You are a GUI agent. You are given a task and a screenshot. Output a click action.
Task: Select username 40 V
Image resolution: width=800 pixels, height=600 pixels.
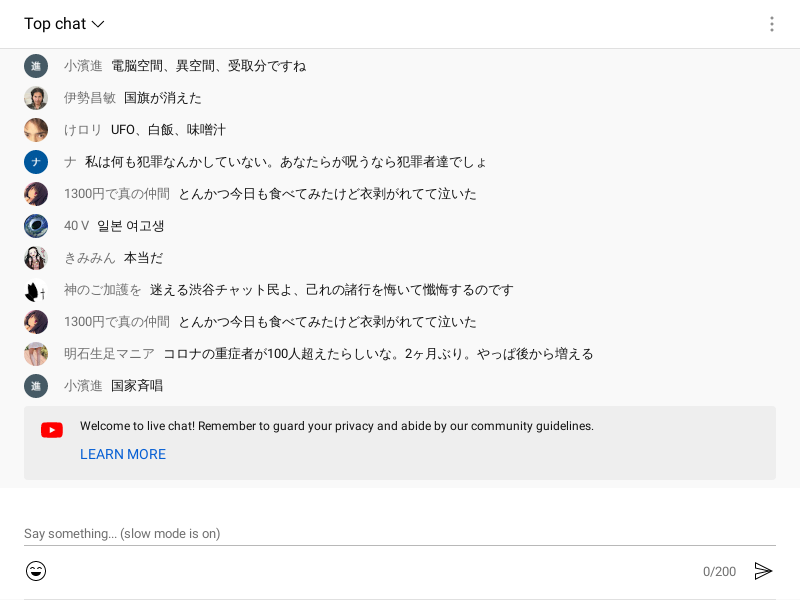(x=77, y=226)
